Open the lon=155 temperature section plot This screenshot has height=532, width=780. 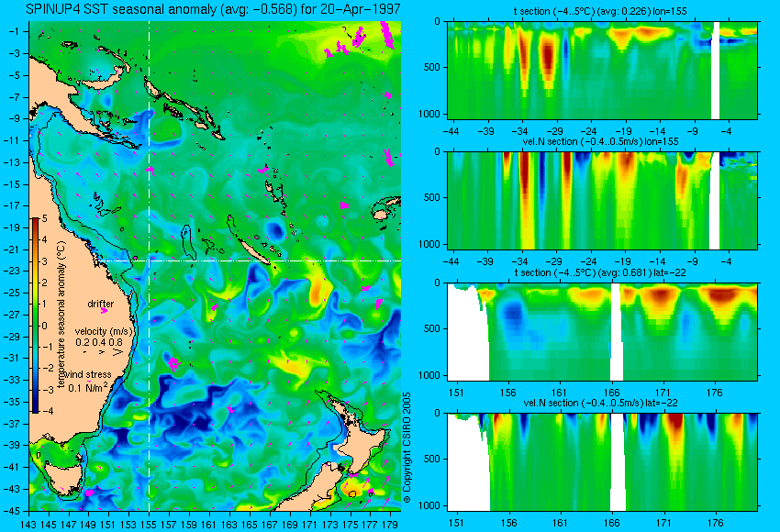pos(602,70)
